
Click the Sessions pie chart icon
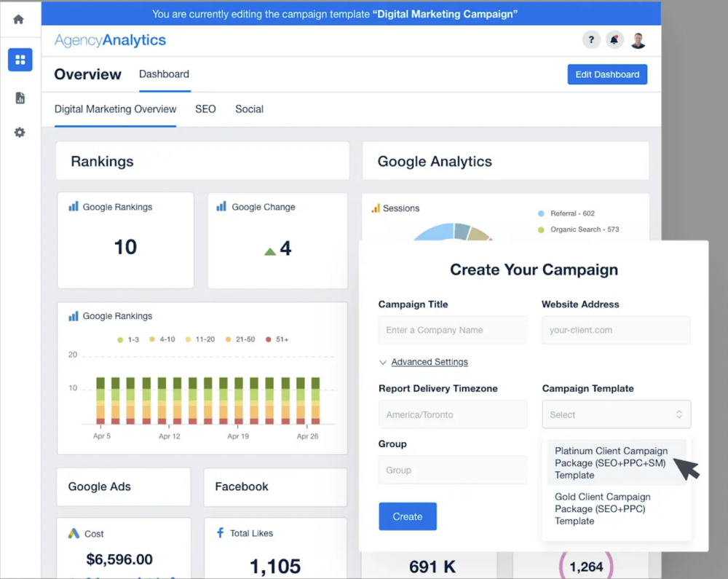[376, 208]
